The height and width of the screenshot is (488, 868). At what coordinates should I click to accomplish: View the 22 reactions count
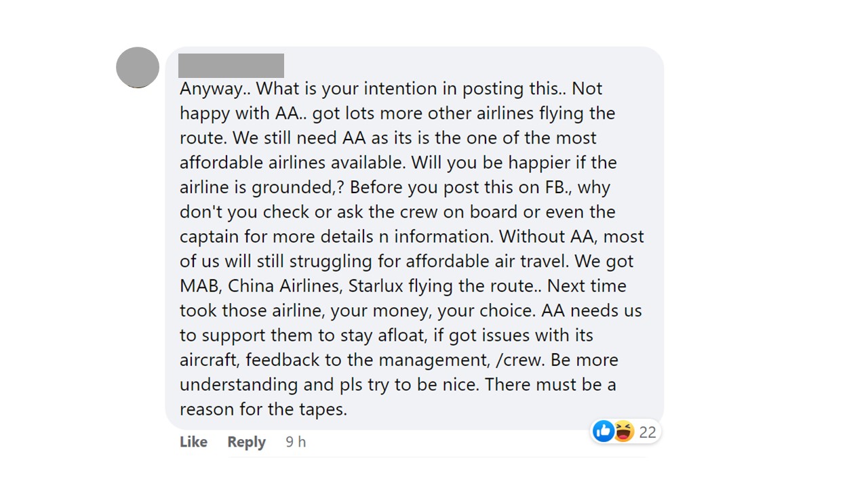[648, 432]
